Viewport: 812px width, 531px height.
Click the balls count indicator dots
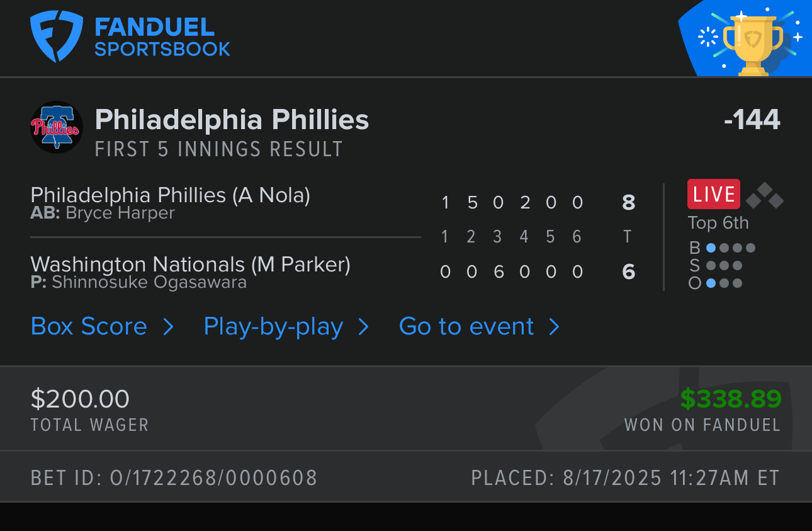point(730,248)
